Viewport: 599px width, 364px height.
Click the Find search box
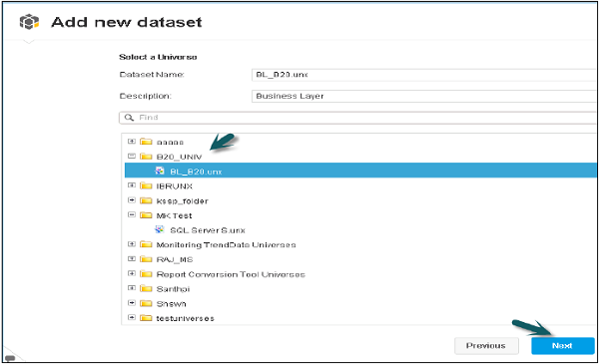click(x=358, y=118)
